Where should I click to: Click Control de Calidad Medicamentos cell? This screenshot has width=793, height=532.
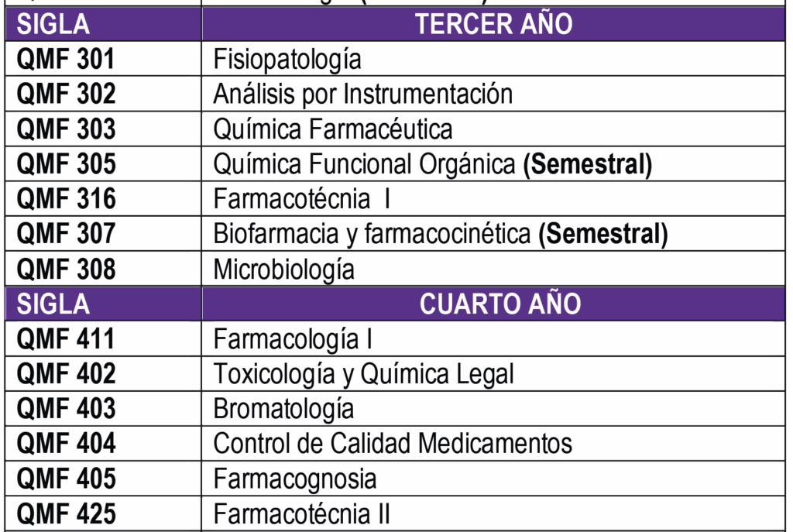click(x=393, y=444)
